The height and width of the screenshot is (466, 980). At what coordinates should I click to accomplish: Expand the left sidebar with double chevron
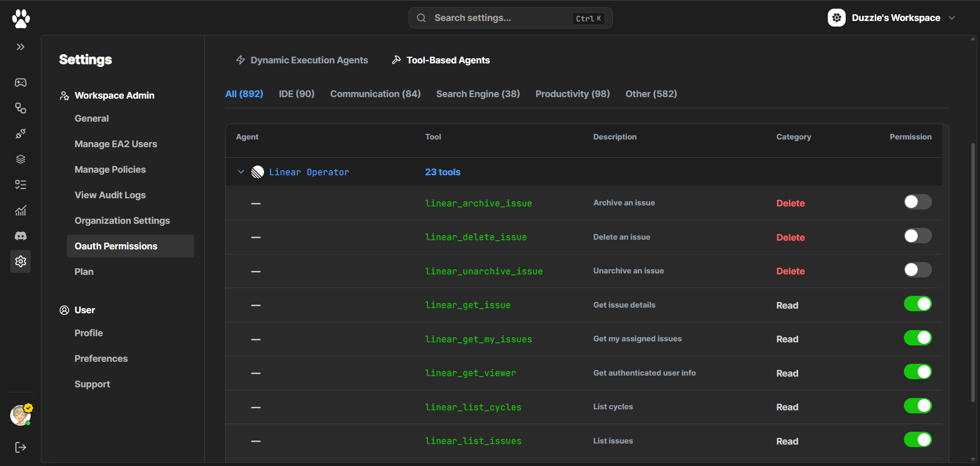20,47
